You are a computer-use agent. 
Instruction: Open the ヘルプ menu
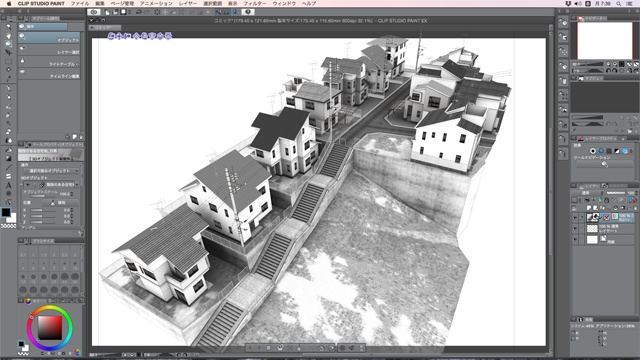[309, 3]
